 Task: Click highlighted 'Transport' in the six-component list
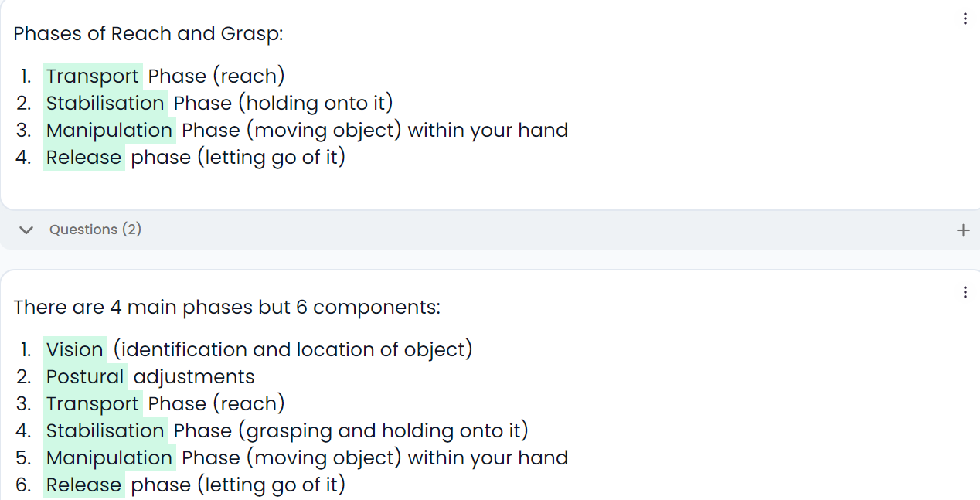92,404
